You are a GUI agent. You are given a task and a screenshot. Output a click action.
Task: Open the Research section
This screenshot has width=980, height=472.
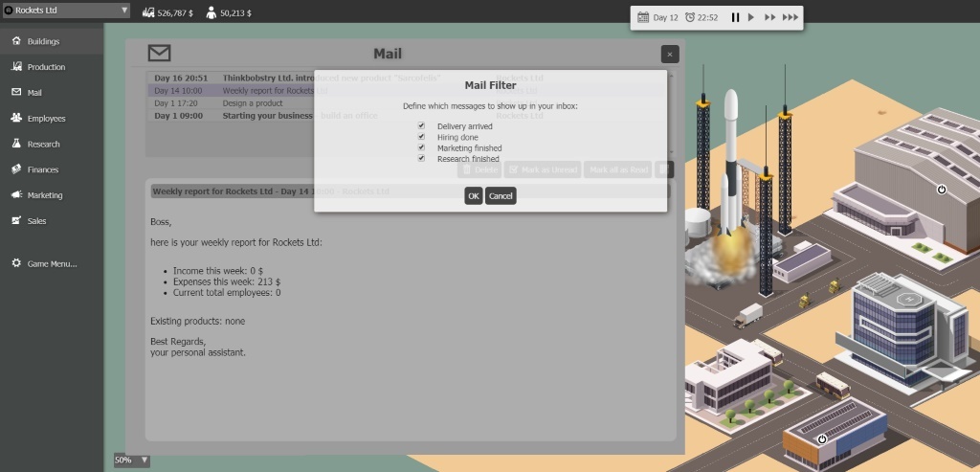coord(52,144)
